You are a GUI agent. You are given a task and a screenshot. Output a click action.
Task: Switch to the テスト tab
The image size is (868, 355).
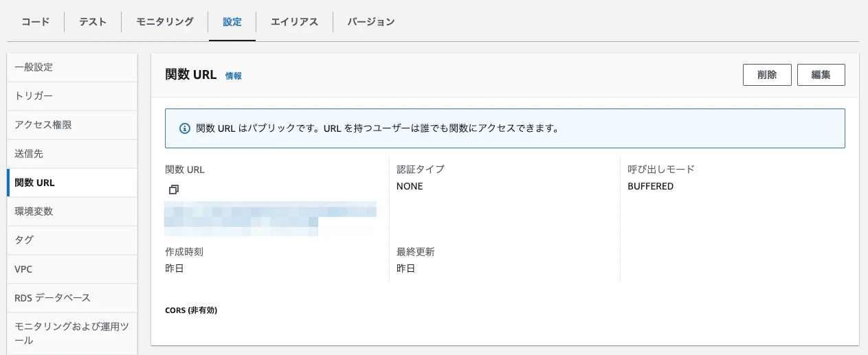(93, 22)
